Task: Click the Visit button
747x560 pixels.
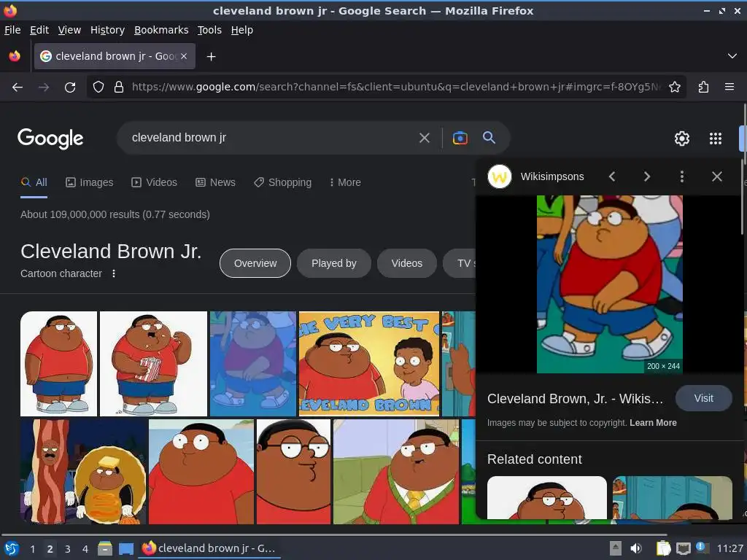Action: [x=704, y=398]
